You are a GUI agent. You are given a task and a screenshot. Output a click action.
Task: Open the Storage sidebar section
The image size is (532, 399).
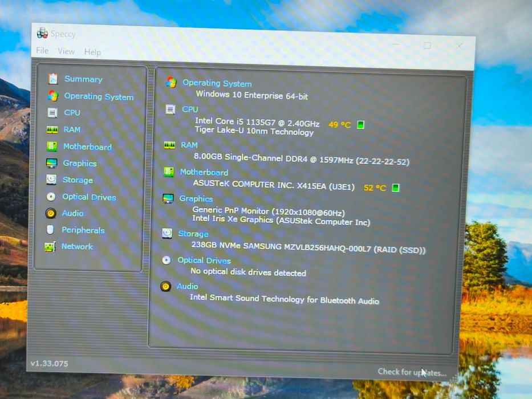(78, 180)
